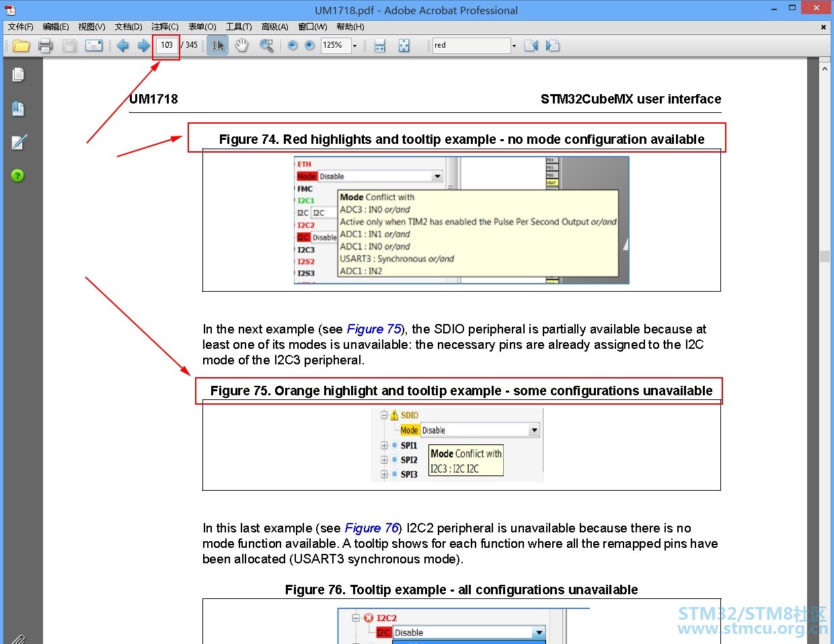Open the 帮助(H) menu
834x644 pixels.
click(x=350, y=27)
